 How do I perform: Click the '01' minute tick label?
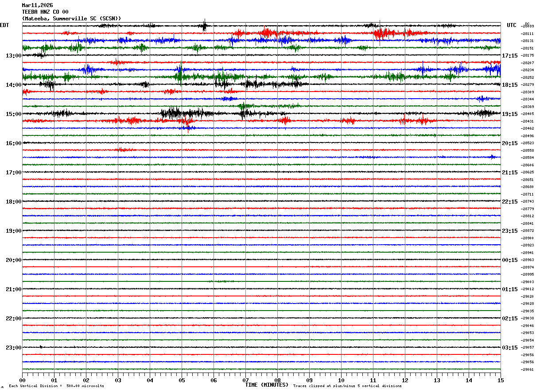tap(54, 380)
